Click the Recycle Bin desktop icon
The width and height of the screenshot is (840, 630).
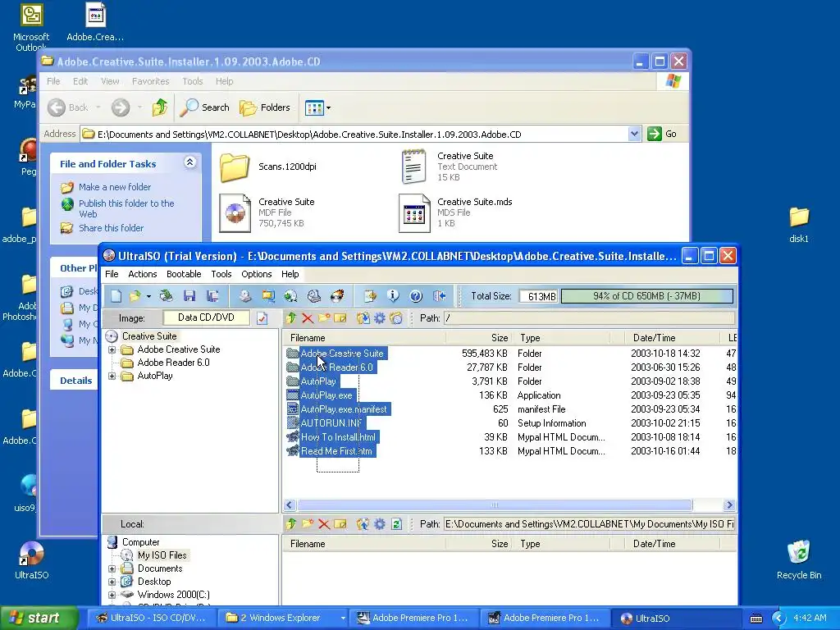[x=799, y=559]
